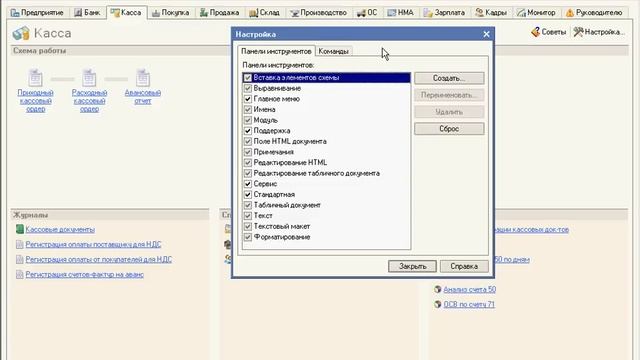
Task: Click Расходный кассовый ордер link text
Action: pyautogui.click(x=89, y=101)
